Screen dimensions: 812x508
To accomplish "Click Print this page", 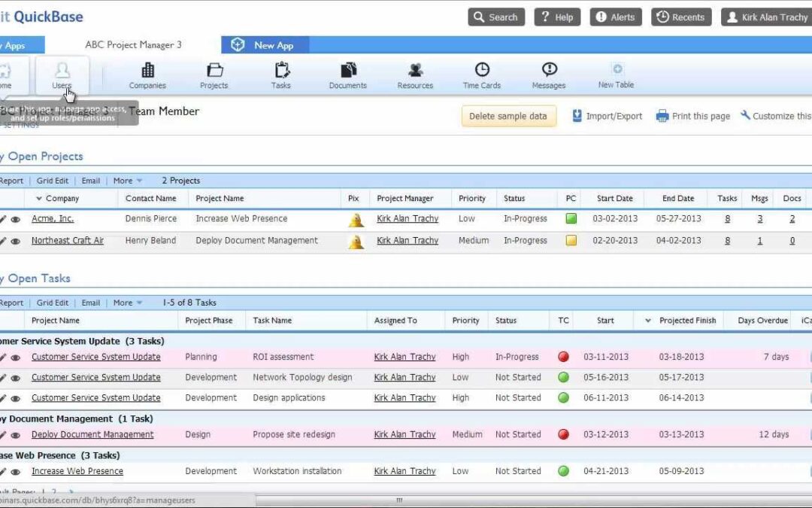I will click(693, 116).
